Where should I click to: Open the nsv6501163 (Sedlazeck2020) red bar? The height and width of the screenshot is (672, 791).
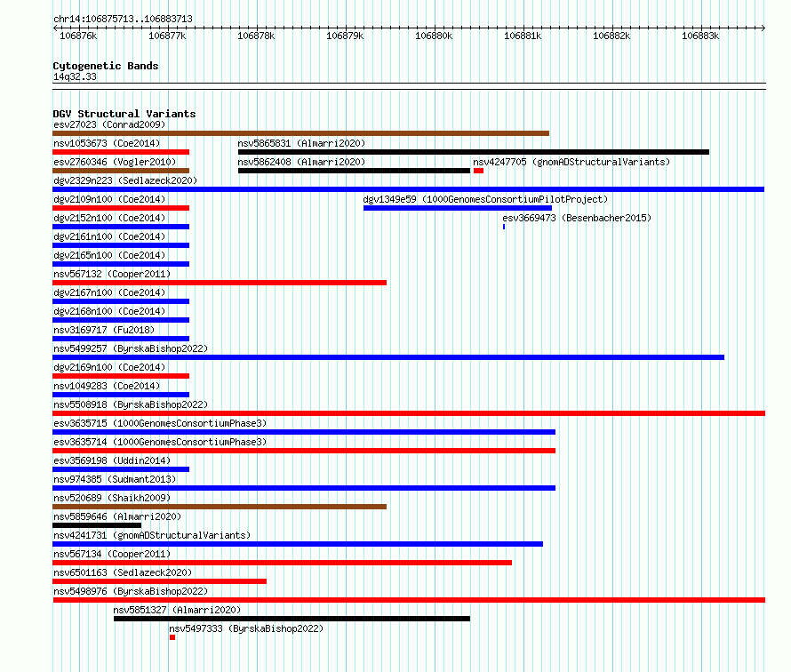tap(159, 581)
